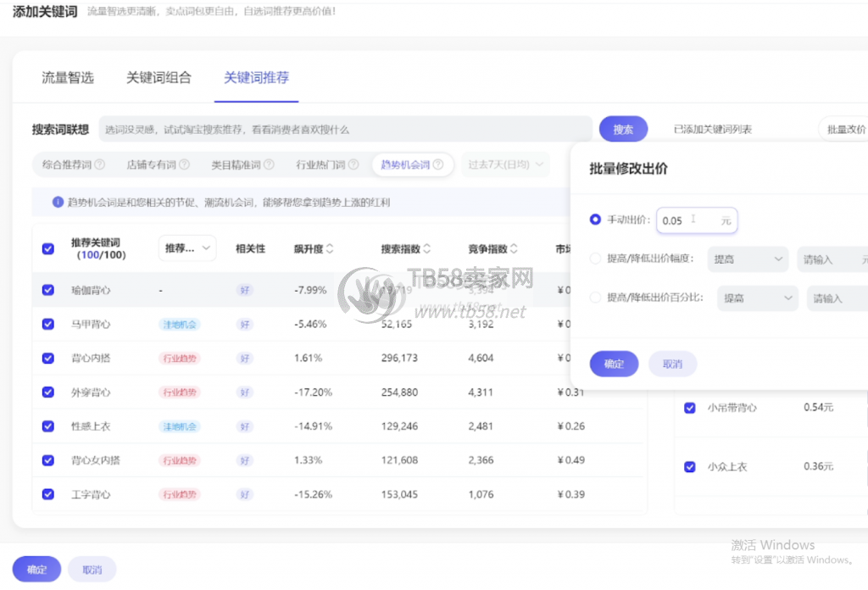Open the 推荐... filter dropdown

tap(187, 248)
